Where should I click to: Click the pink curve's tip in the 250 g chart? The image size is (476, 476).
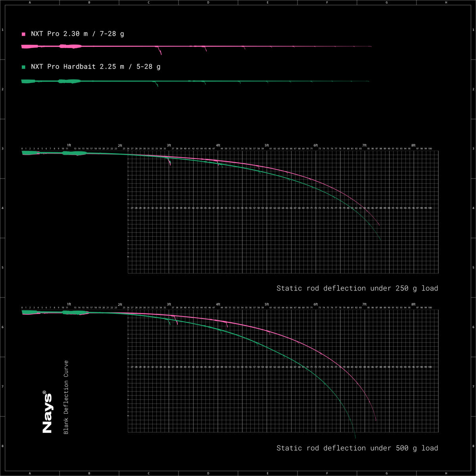[379, 225]
